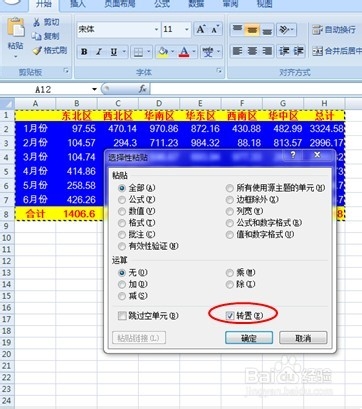Cancel with the 取消 button
Viewport: 362px width, 409px height.
[x=303, y=338]
